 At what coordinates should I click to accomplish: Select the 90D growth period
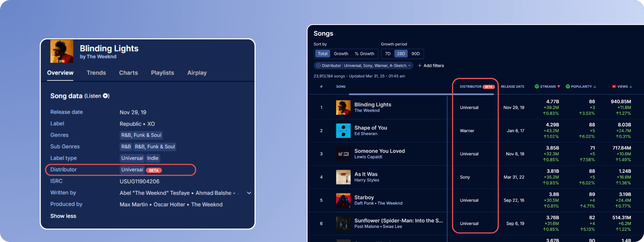[x=415, y=54]
